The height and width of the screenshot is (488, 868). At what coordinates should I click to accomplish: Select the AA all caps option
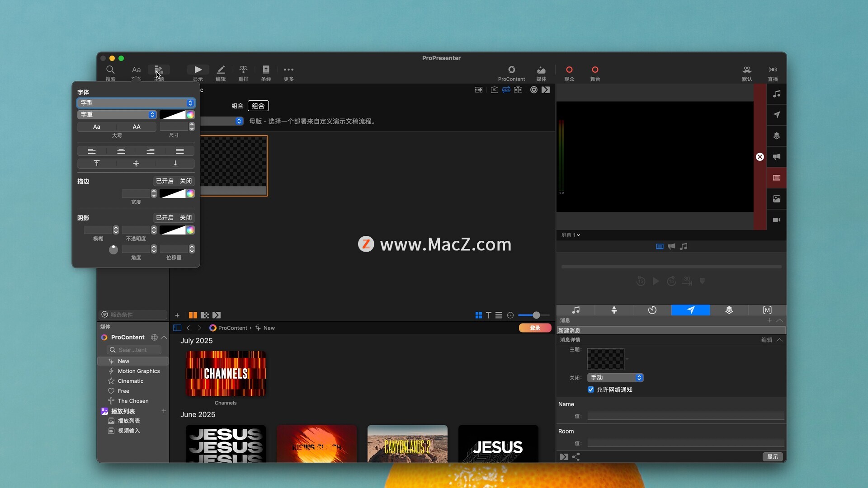point(137,127)
